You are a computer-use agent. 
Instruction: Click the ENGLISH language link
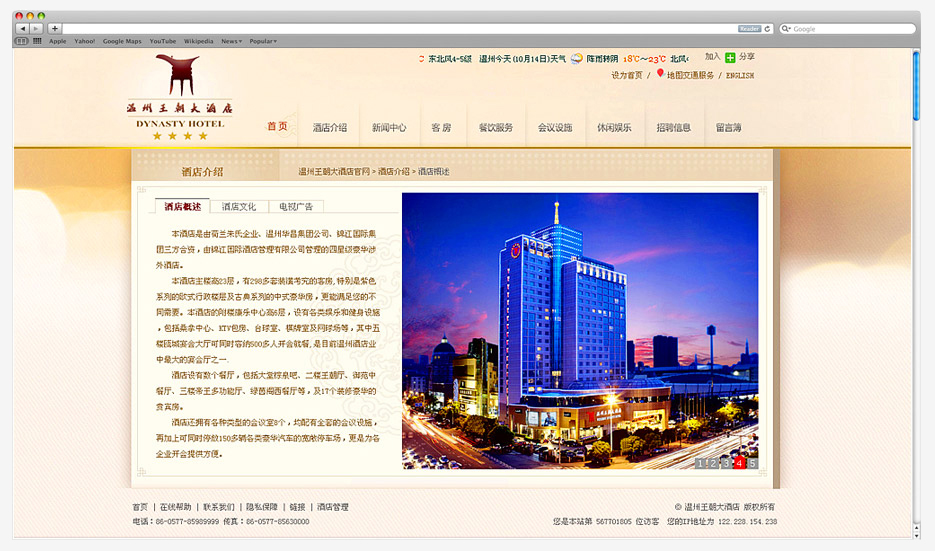point(740,75)
